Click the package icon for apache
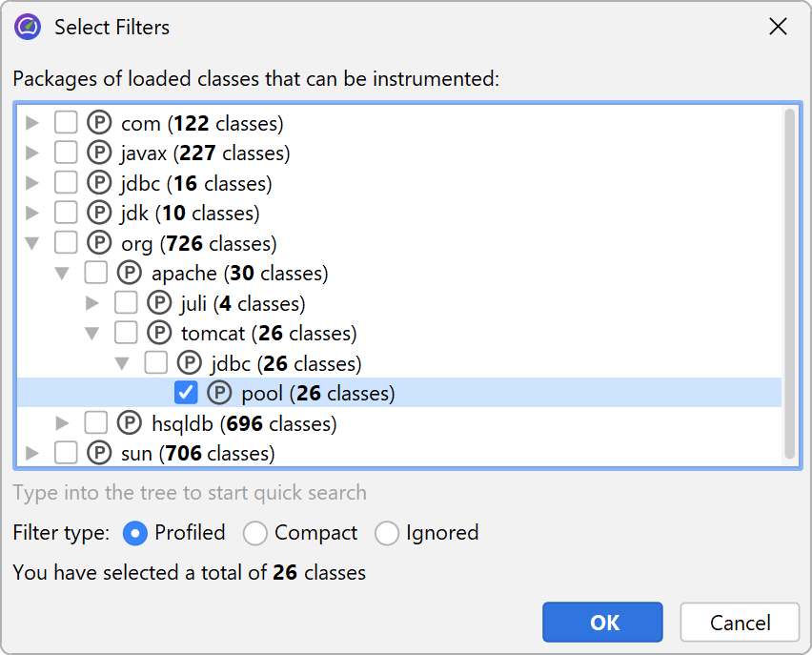Viewport: 812px width, 655px height. click(130, 274)
